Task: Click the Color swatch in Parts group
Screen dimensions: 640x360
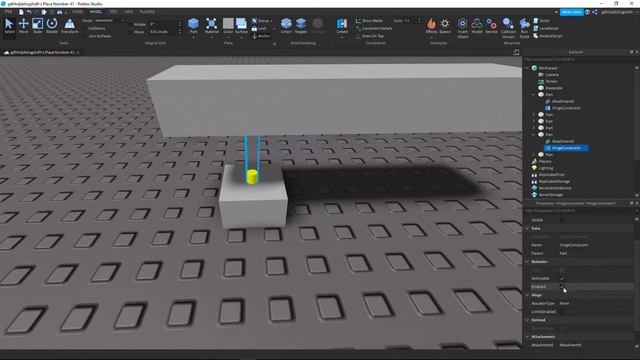Action: [228, 24]
